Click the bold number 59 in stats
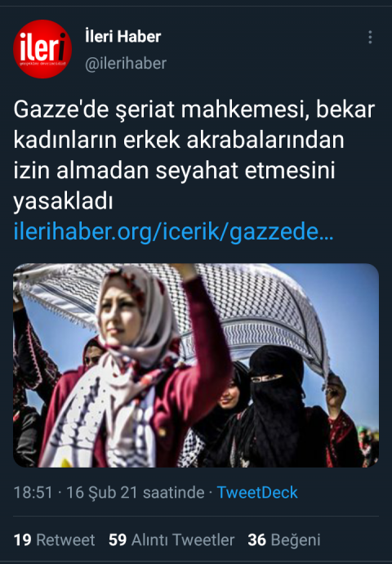The height and width of the screenshot is (564, 392). [x=118, y=540]
